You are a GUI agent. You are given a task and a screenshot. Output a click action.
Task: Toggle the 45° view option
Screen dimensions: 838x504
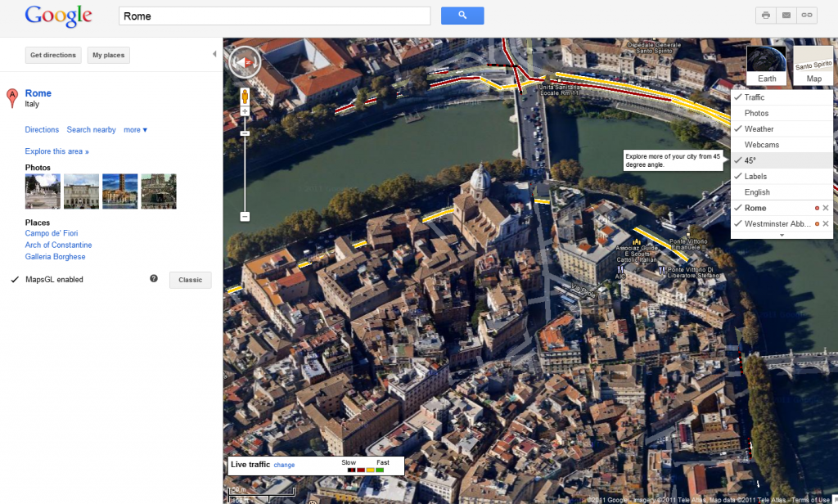(x=750, y=160)
